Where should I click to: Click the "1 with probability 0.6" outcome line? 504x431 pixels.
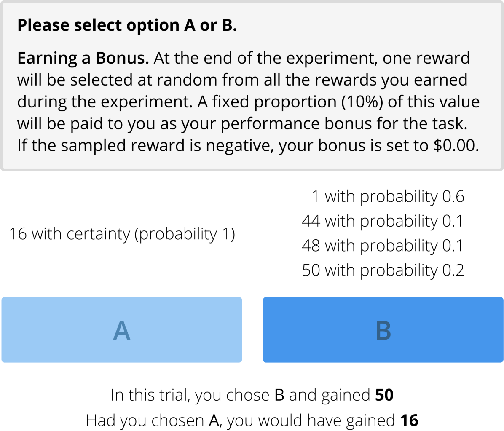pos(387,196)
